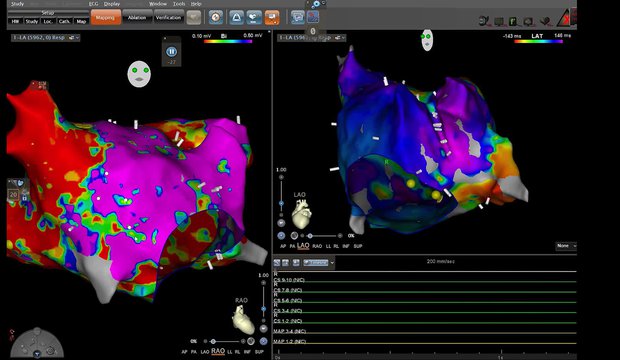
Task: Open the Display menu
Action: [x=112, y=4]
